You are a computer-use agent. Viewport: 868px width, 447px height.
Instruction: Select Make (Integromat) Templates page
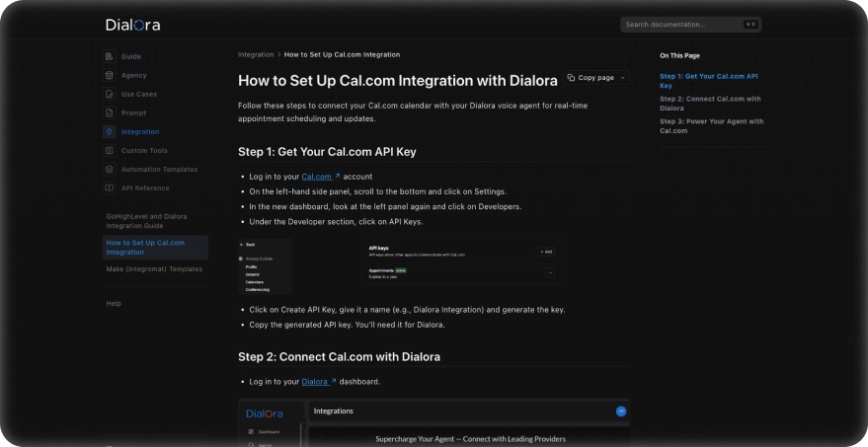154,268
